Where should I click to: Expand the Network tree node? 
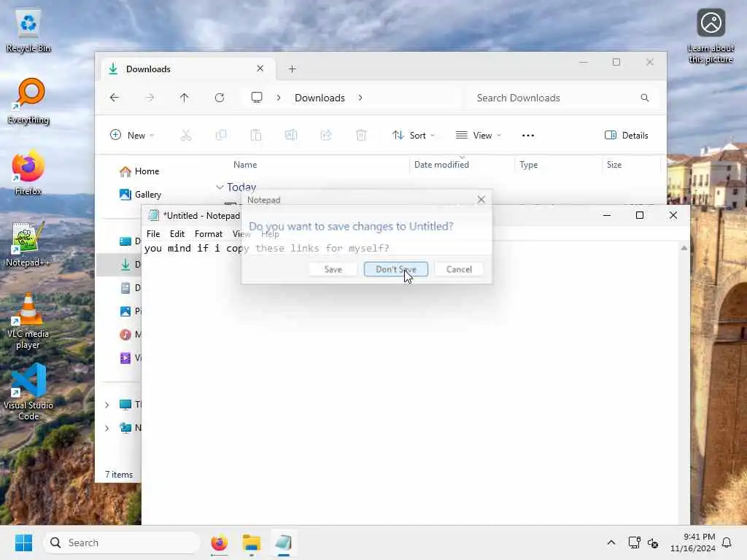[x=107, y=428]
